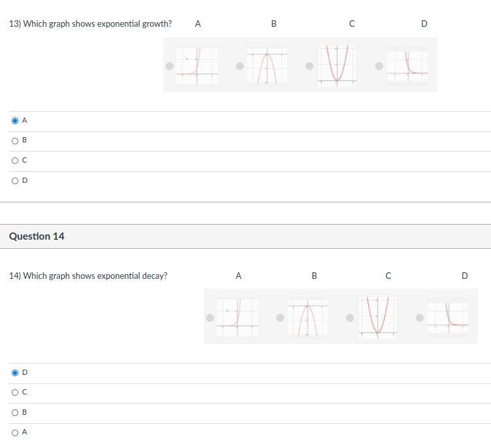This screenshot has height=448, width=491.
Task: Click downward parabola graph B in question 13
Action: pyautogui.click(x=266, y=65)
